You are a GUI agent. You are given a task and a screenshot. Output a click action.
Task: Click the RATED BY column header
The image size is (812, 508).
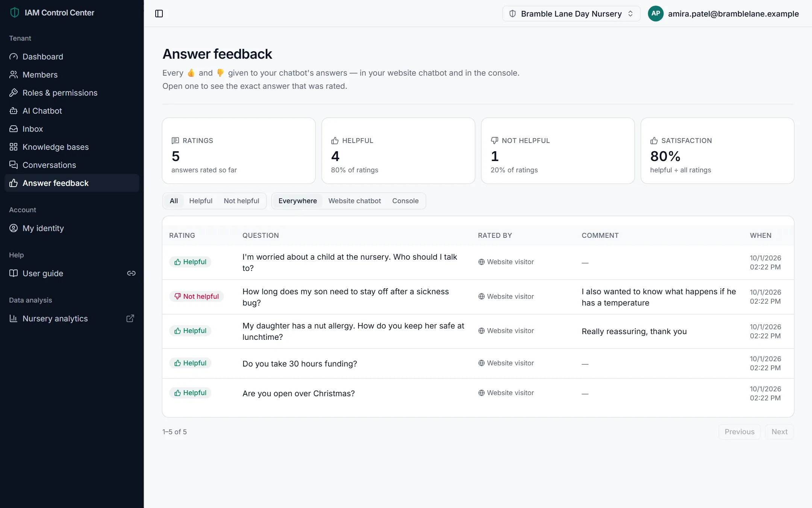[495, 236]
